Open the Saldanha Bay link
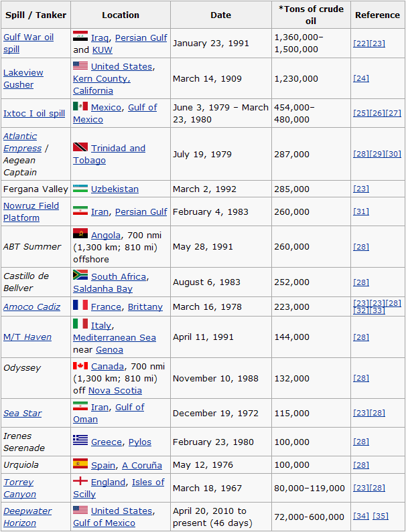This screenshot has width=406, height=532. tap(103, 288)
